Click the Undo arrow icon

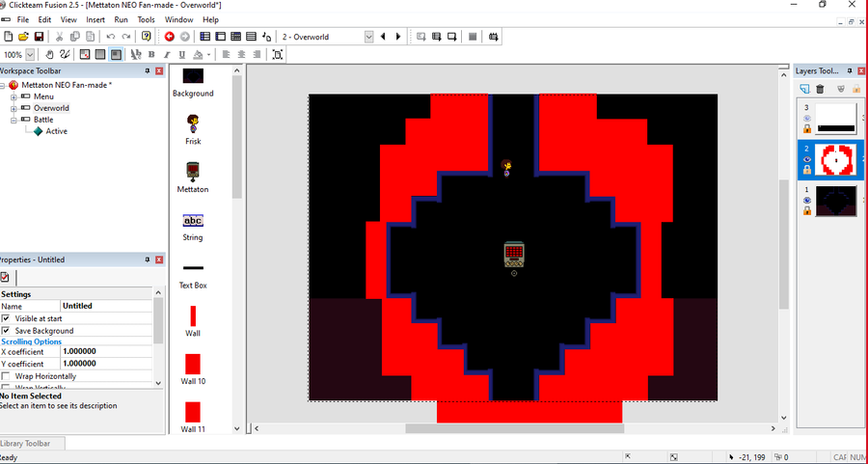[111, 37]
